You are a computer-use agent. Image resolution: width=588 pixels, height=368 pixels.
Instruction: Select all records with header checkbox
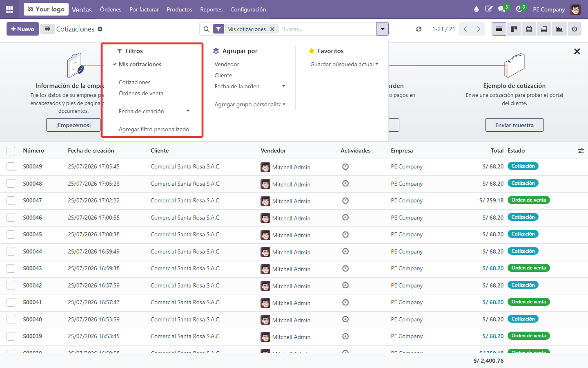[11, 151]
